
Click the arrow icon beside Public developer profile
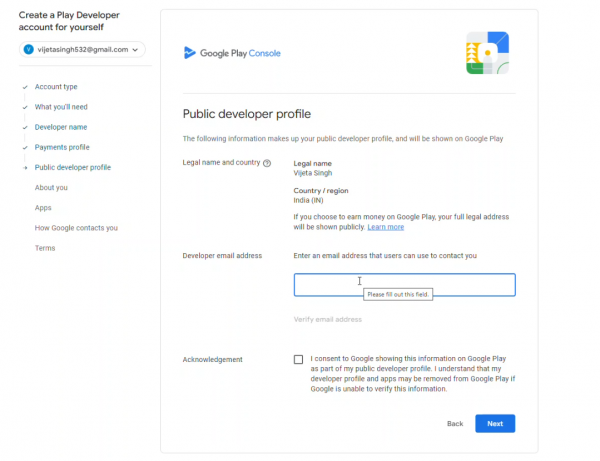(25, 168)
